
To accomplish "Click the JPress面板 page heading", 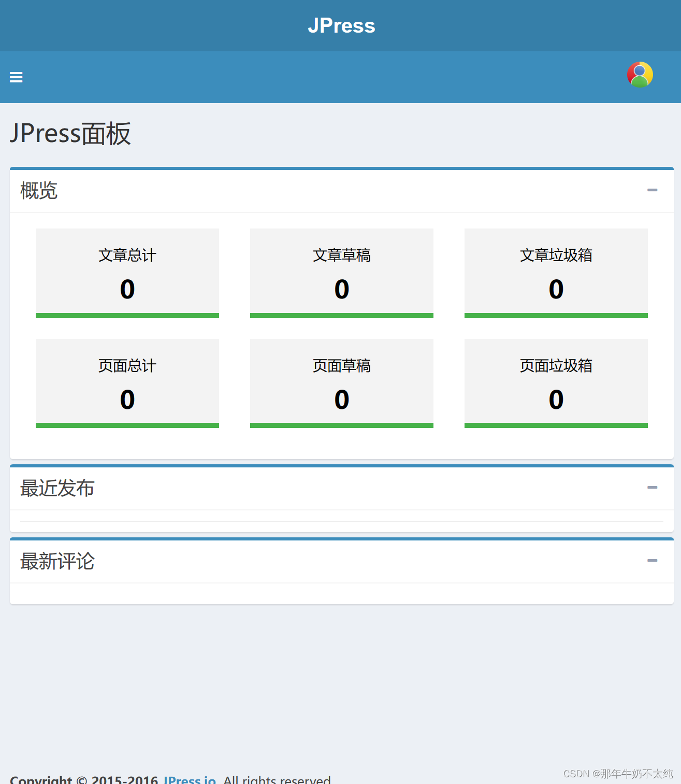I will (x=70, y=134).
